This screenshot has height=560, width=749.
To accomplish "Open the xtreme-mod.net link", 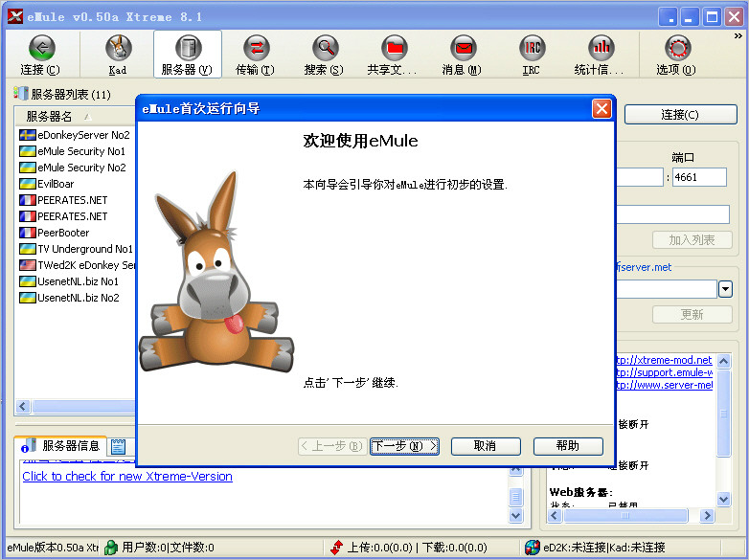I will point(665,360).
